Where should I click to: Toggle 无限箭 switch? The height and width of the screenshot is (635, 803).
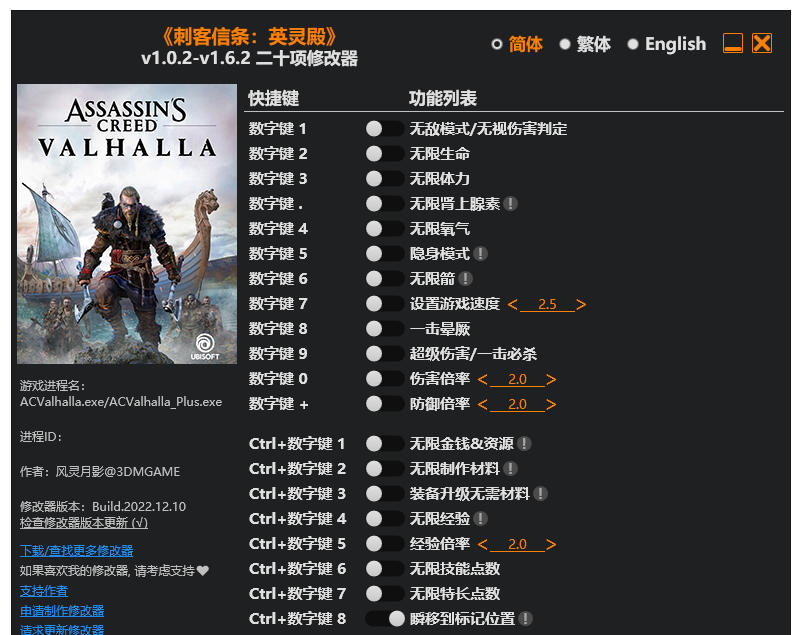coord(384,279)
